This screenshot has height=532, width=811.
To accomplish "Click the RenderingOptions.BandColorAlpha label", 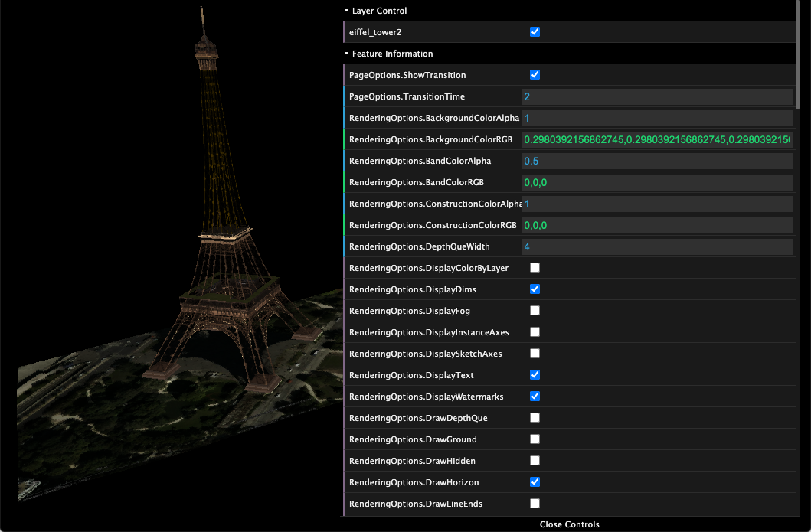I will (x=420, y=162).
